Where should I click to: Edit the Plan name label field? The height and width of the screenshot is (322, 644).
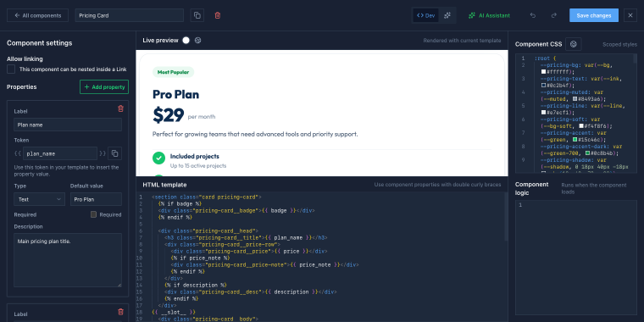(68, 125)
